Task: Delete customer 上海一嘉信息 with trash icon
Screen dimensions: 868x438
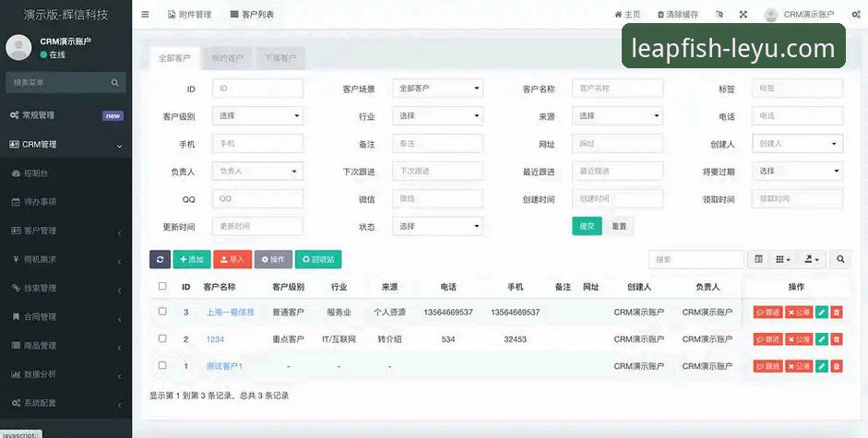Action: coord(837,313)
